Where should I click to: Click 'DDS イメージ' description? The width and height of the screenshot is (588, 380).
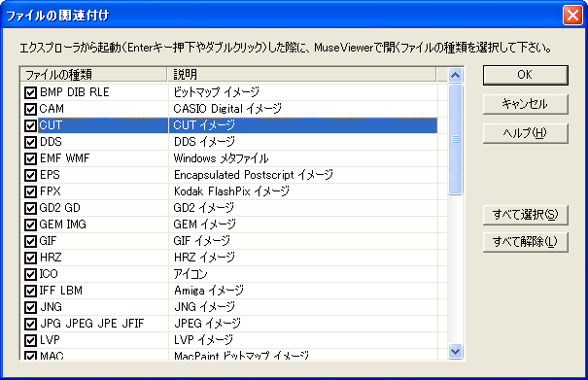[x=204, y=142]
